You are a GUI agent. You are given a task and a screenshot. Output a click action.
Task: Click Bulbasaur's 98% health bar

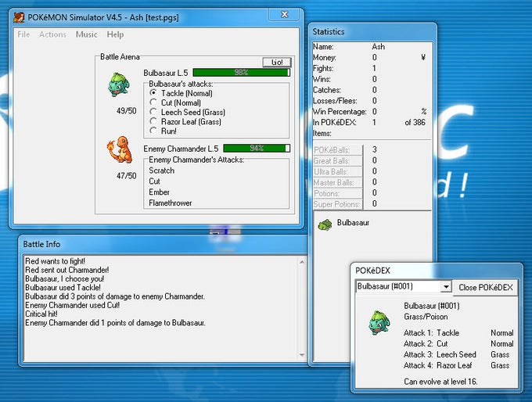point(241,72)
